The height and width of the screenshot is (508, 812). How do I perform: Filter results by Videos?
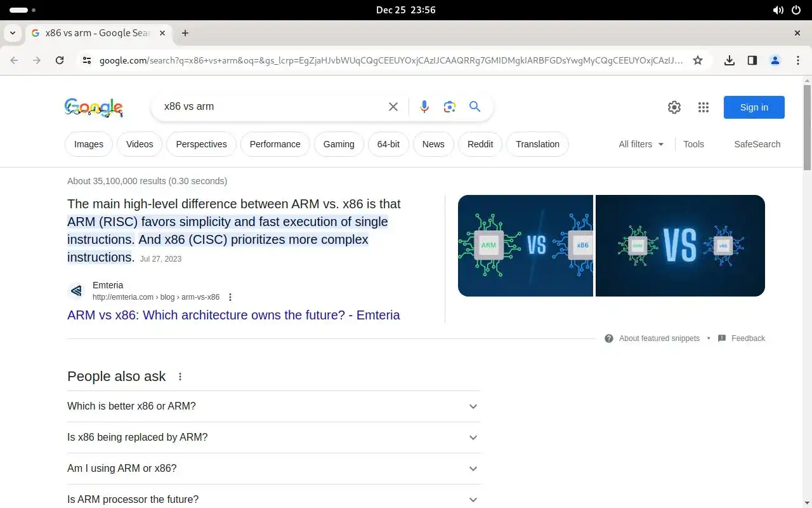pos(140,144)
